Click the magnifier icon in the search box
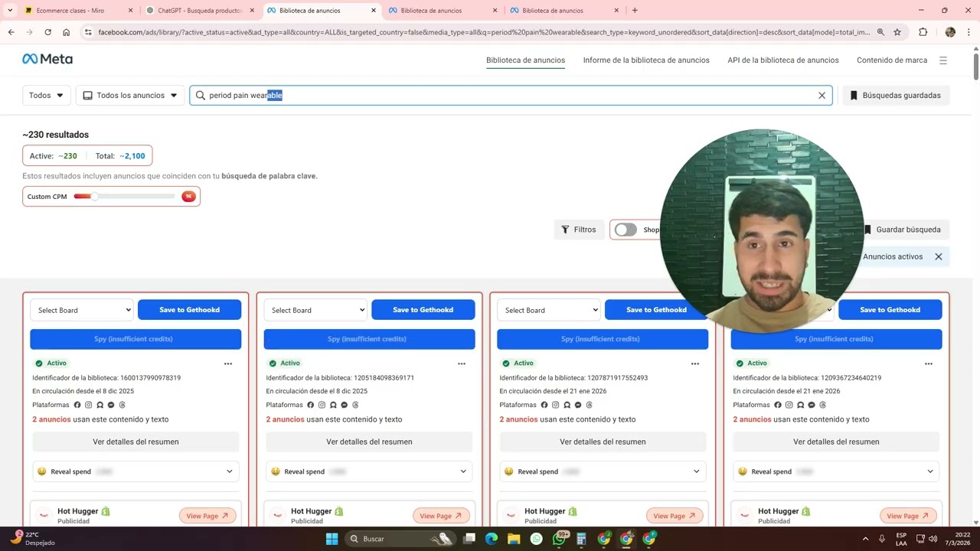The height and width of the screenshot is (551, 980). (201, 96)
